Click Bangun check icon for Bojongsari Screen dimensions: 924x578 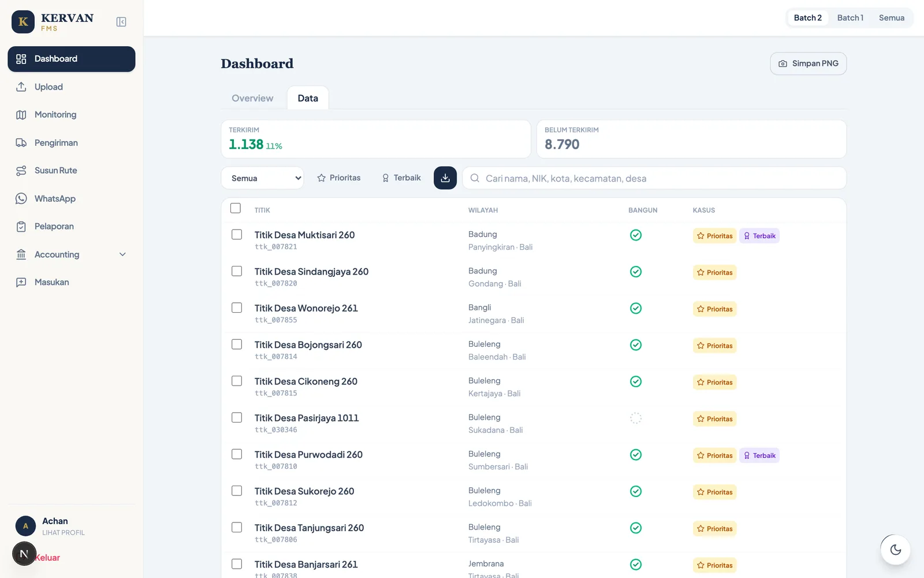(x=636, y=345)
